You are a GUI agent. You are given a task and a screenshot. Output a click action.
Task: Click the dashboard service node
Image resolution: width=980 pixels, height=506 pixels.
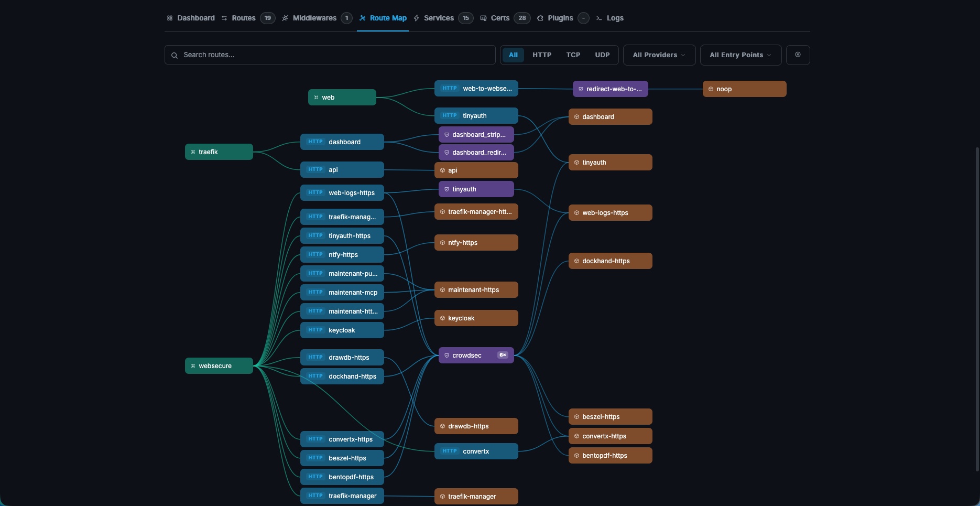(x=611, y=116)
